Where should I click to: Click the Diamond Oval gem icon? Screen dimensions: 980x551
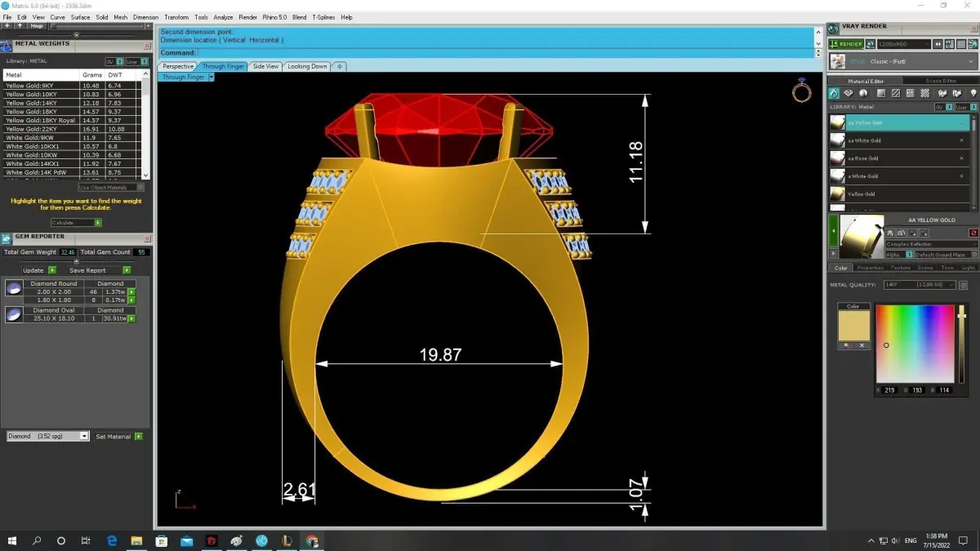click(14, 314)
